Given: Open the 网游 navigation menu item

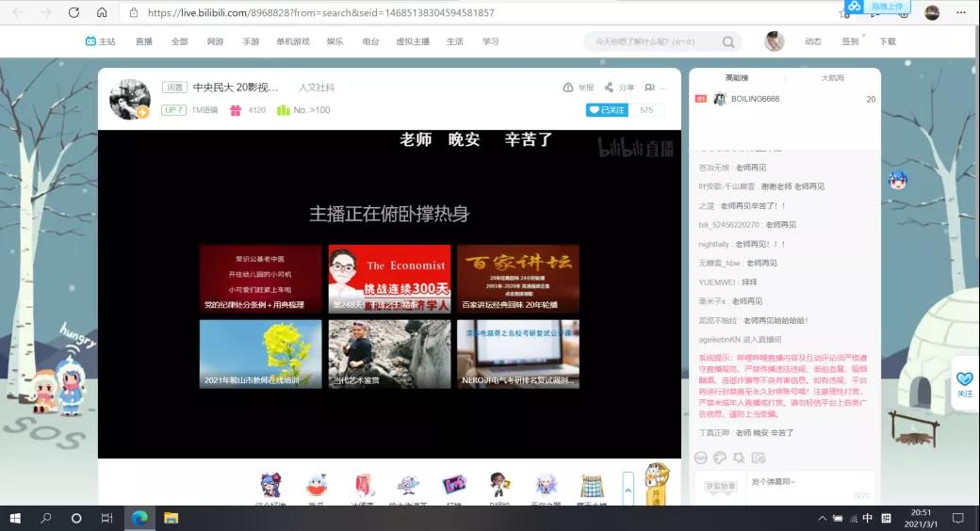Looking at the screenshot, I should (216, 42).
